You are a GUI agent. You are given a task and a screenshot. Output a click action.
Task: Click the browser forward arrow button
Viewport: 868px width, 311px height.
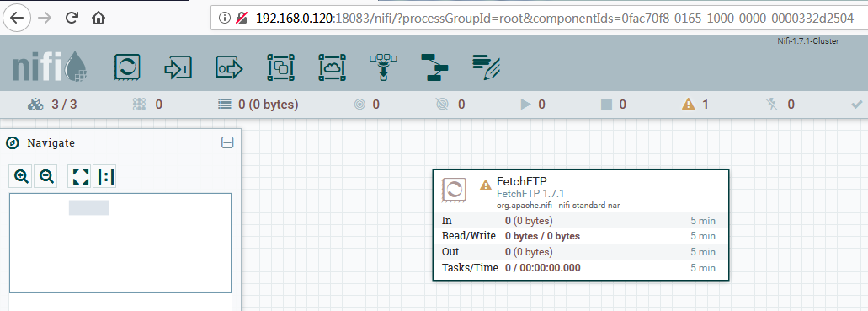coord(45,18)
